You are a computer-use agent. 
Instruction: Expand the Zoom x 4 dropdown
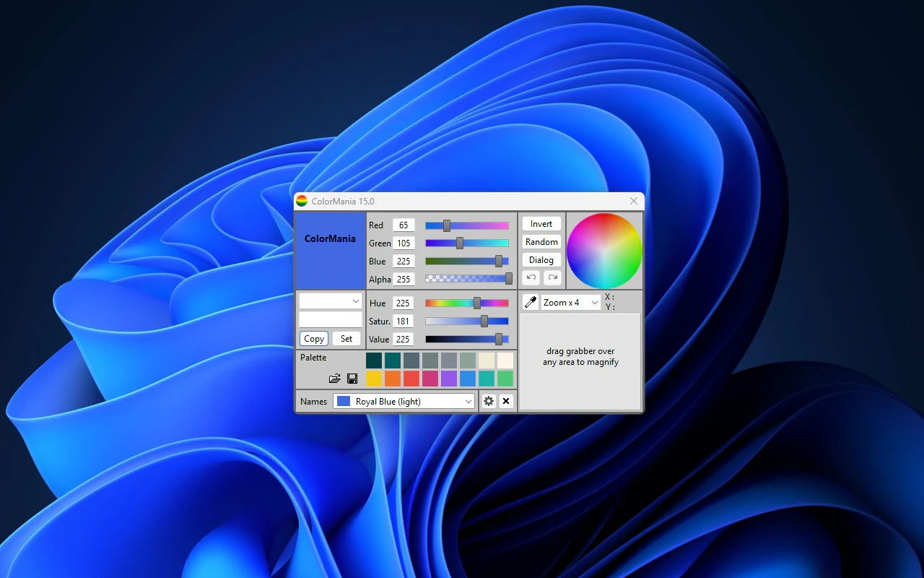[571, 303]
